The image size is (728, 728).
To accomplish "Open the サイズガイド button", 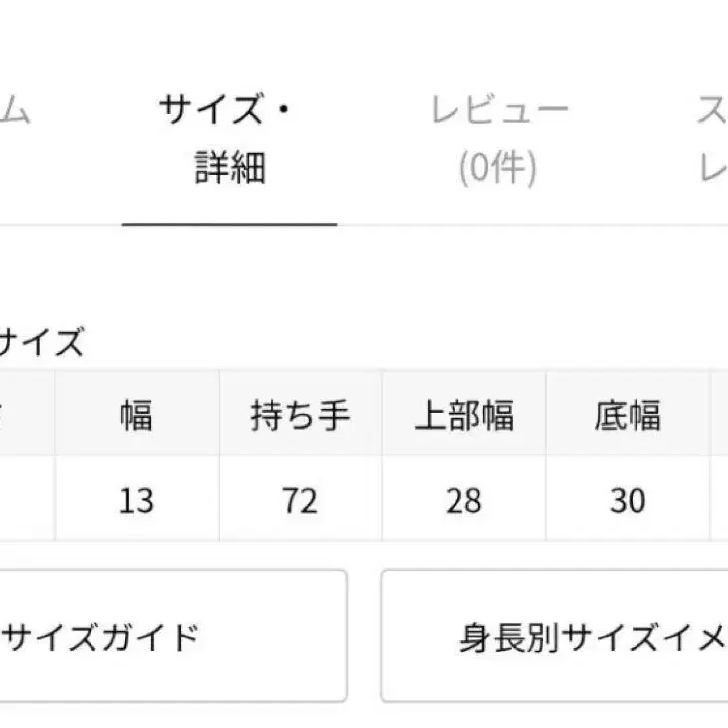I will click(171, 637).
